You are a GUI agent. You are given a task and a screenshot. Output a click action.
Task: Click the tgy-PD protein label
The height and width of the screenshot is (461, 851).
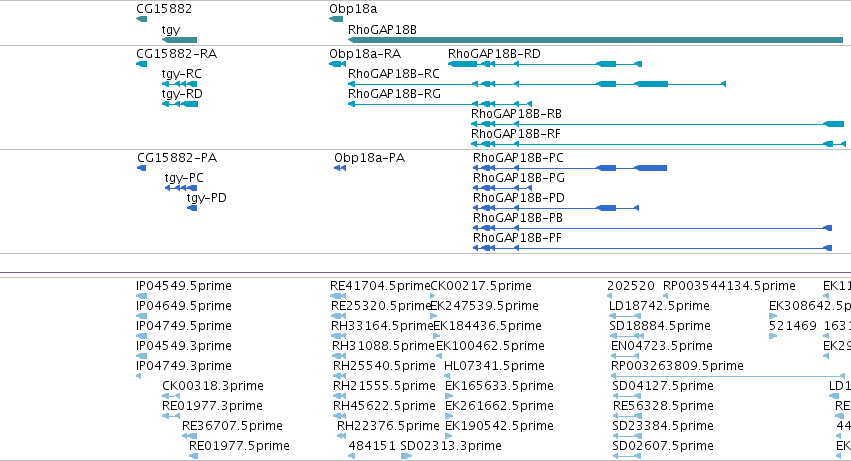click(x=206, y=199)
